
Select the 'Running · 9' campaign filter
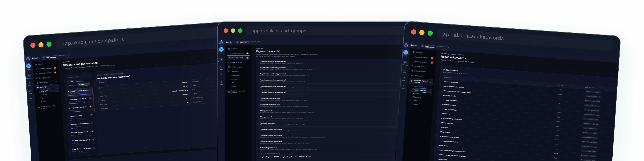tap(79, 81)
